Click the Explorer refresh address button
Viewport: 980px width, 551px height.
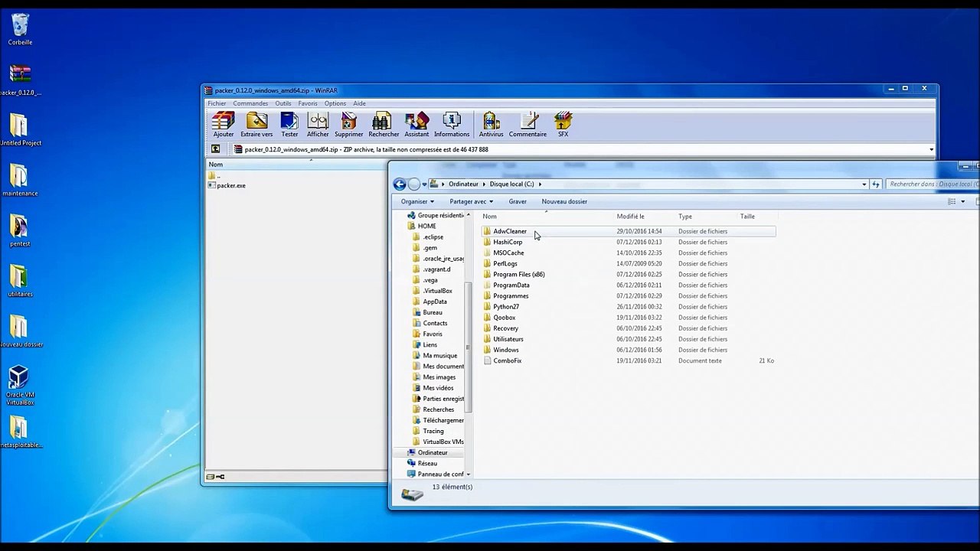(876, 184)
